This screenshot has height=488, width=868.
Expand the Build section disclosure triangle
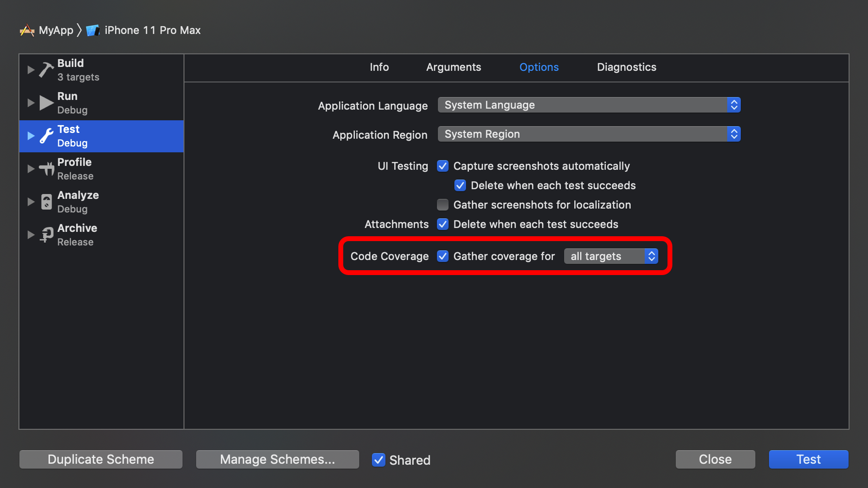(31, 69)
